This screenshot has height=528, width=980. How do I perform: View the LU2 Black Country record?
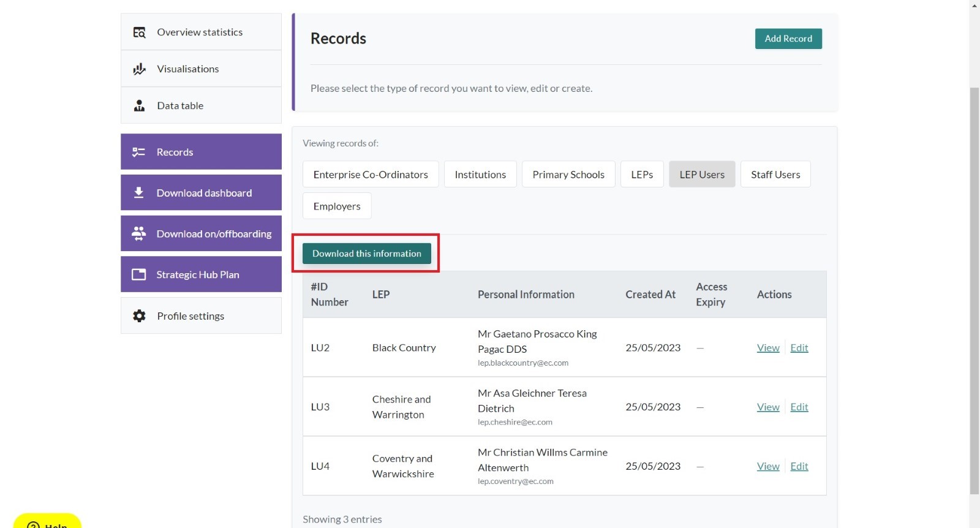tap(768, 348)
